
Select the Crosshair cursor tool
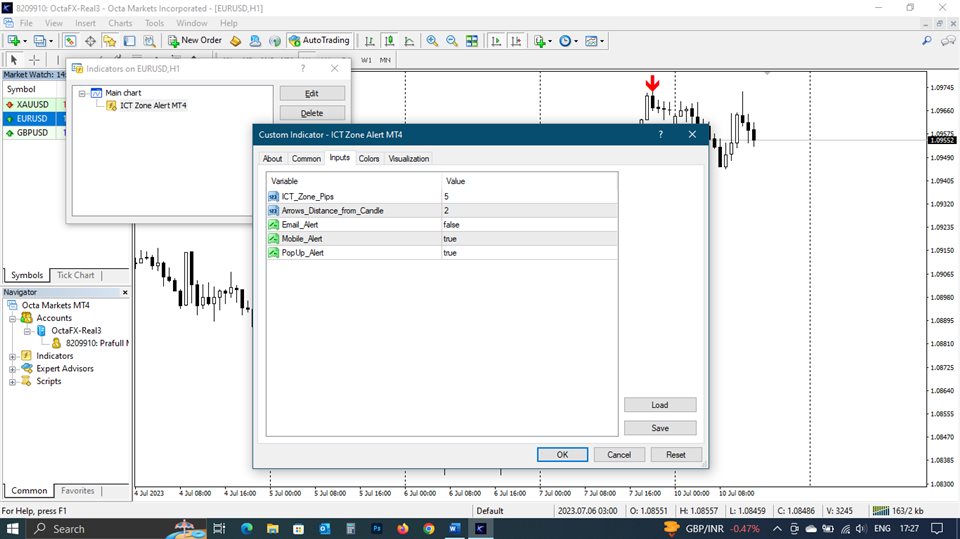33,60
